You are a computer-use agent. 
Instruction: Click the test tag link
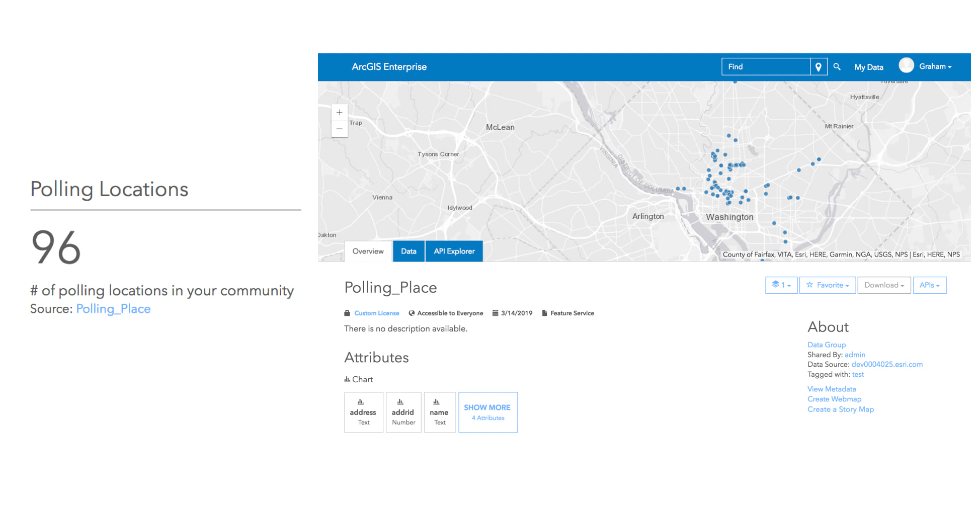(x=858, y=375)
